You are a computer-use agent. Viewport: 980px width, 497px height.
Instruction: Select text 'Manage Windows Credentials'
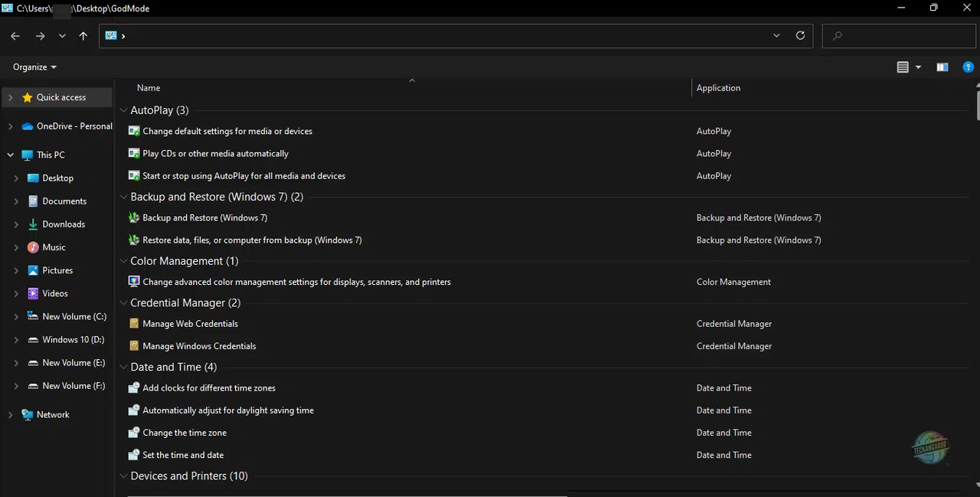coord(199,346)
